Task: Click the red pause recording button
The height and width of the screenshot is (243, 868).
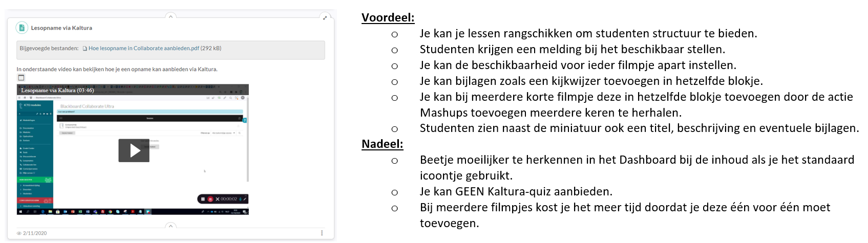Action: click(210, 199)
